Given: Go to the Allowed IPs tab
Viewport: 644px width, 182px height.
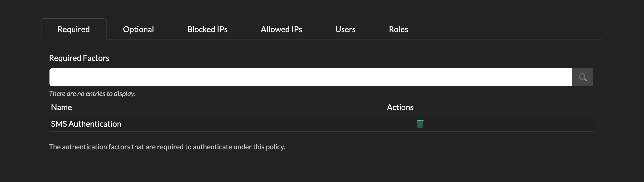Looking at the screenshot, I should click(x=281, y=29).
